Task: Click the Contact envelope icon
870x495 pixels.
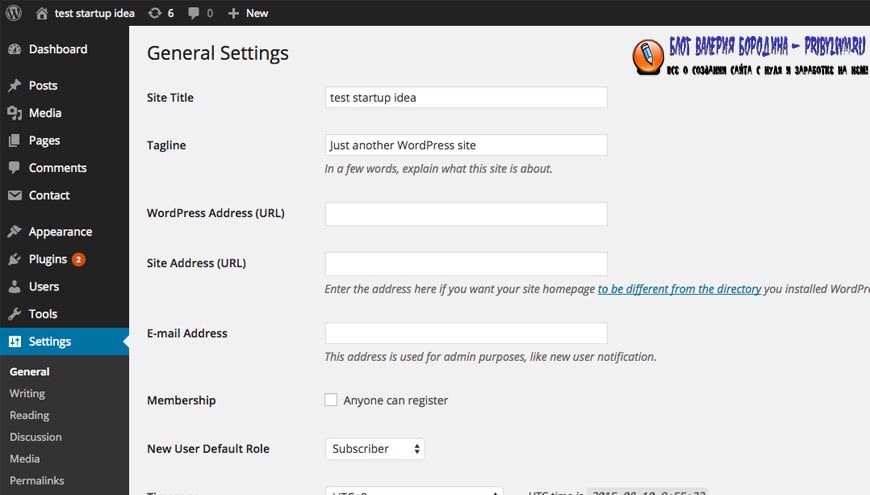Action: point(14,195)
